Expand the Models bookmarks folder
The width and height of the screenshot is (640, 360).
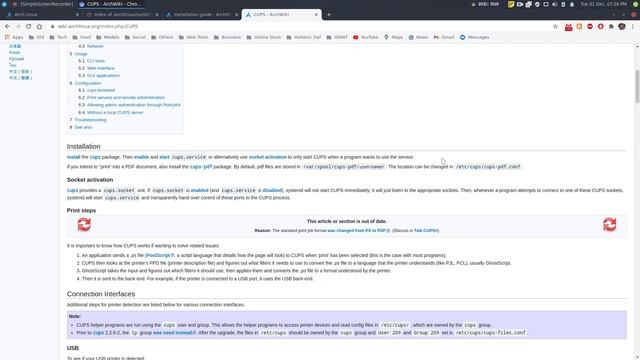point(107,37)
